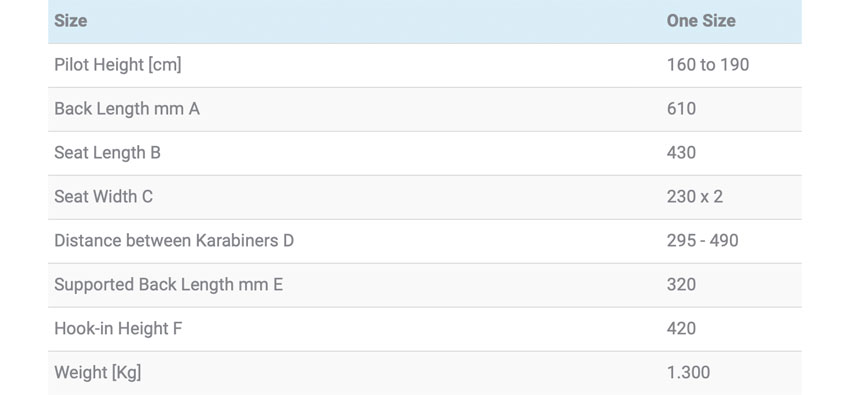Click the Size column header

[x=70, y=21]
